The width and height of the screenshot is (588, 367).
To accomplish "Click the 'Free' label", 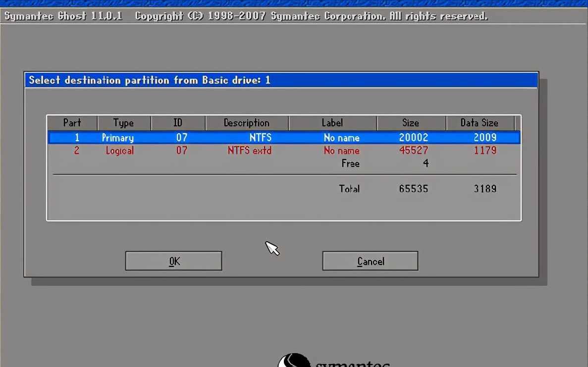I will (351, 163).
